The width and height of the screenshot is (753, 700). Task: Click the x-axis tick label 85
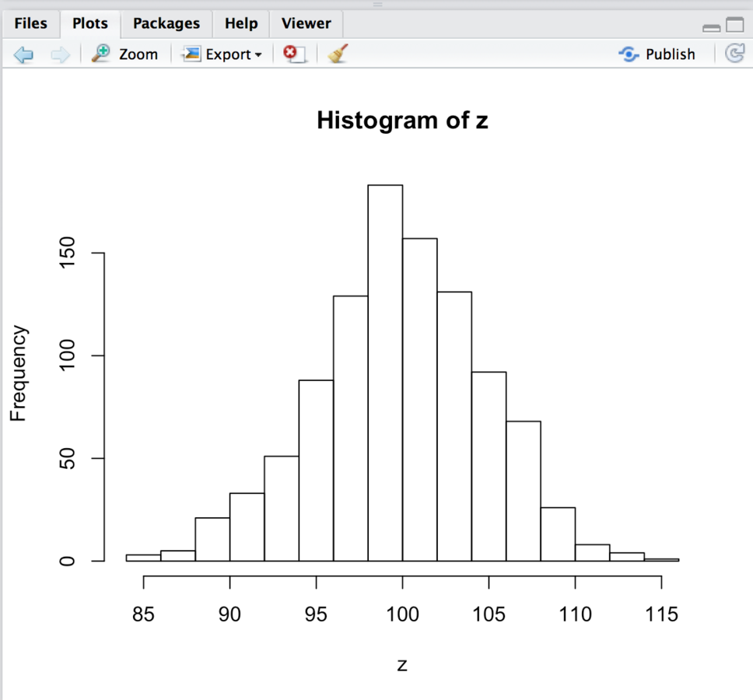tap(143, 614)
